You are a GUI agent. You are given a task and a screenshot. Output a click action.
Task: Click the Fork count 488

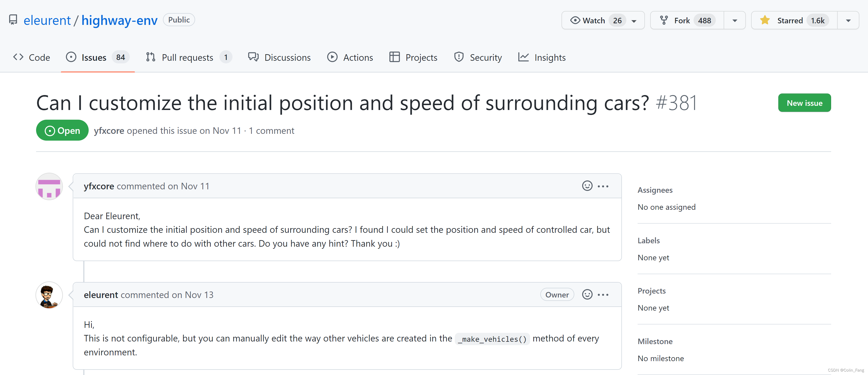[704, 21]
